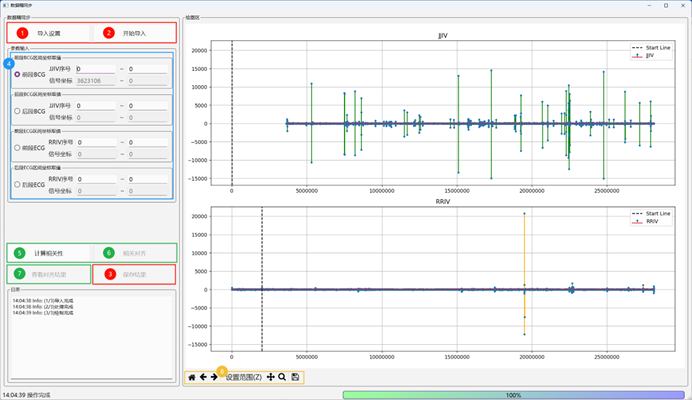
Task: Click the 导入设置 button
Action: (x=49, y=33)
